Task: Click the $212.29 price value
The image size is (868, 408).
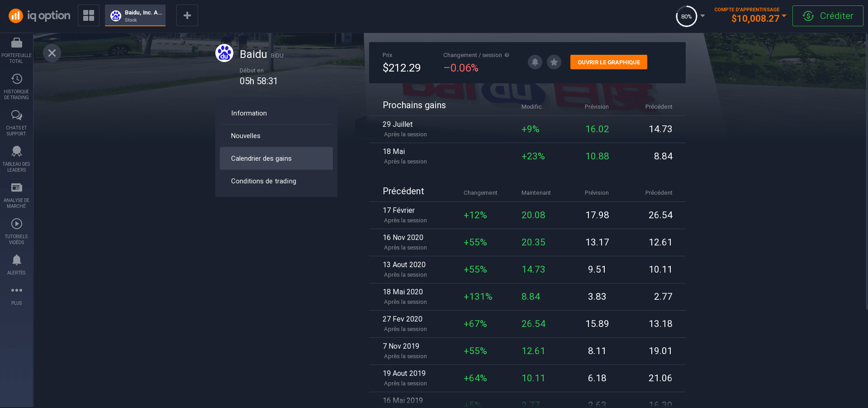Action: 402,68
